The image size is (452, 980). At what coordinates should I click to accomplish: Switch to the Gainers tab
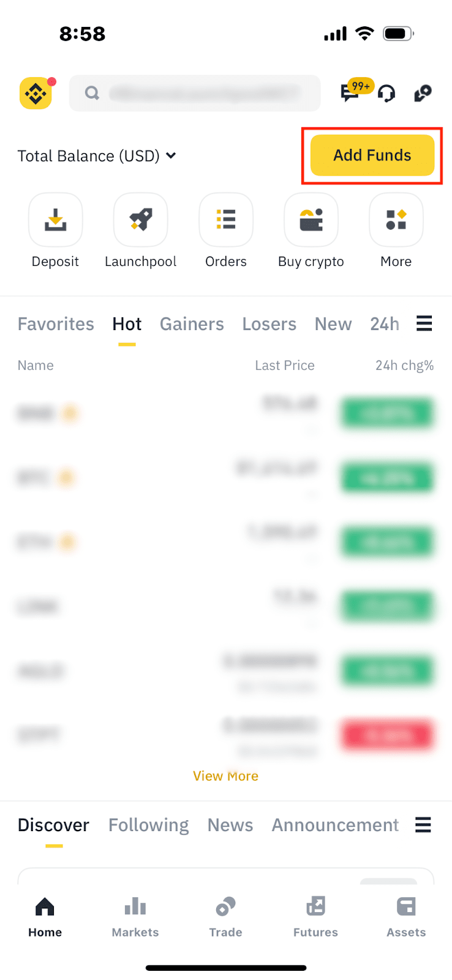point(192,324)
